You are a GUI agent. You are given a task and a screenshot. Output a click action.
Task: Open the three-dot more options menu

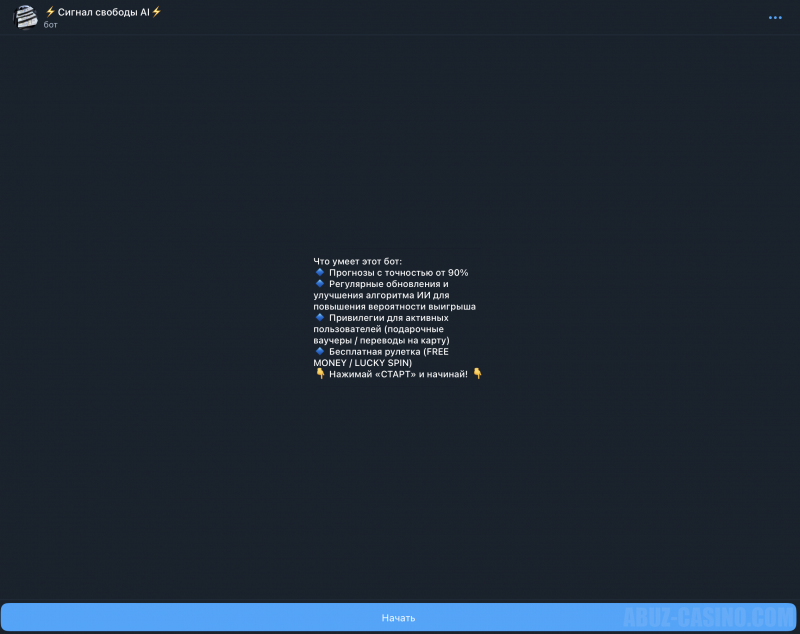775,17
